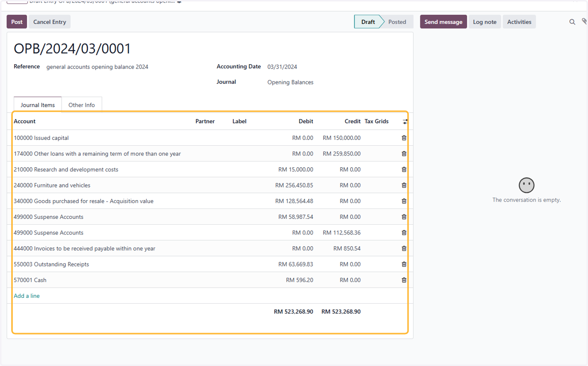The width and height of the screenshot is (588, 366).
Task: Click the Log note button
Action: pos(485,22)
